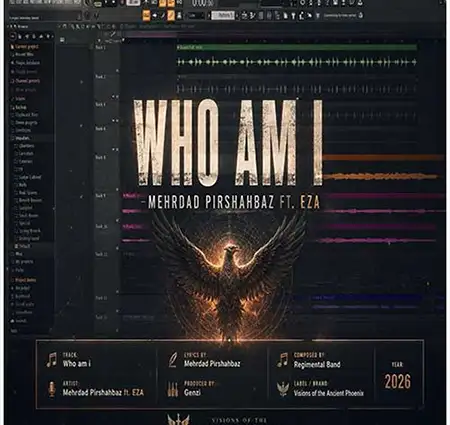Collapse the Impulses folder in the browser

pos(22,138)
